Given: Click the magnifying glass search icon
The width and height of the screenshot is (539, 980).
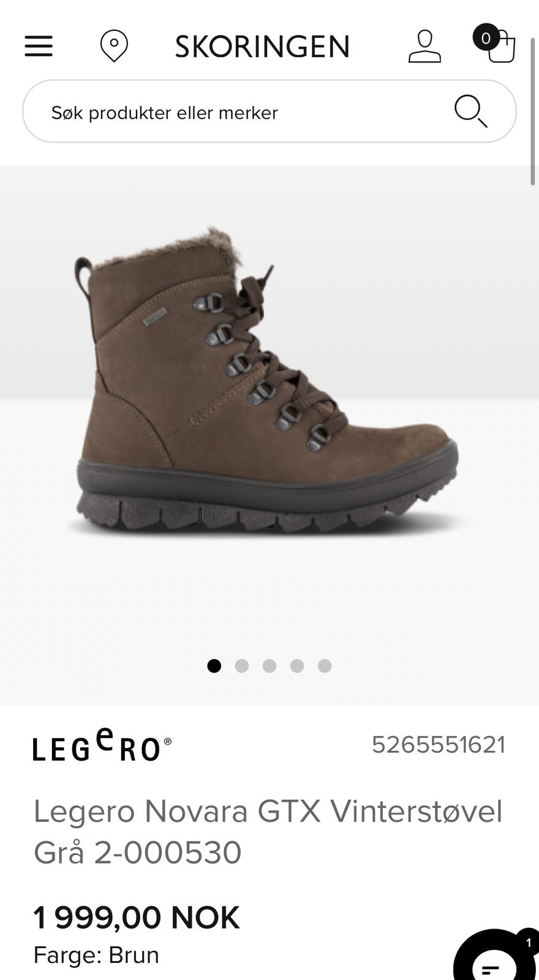Looking at the screenshot, I should (x=470, y=111).
